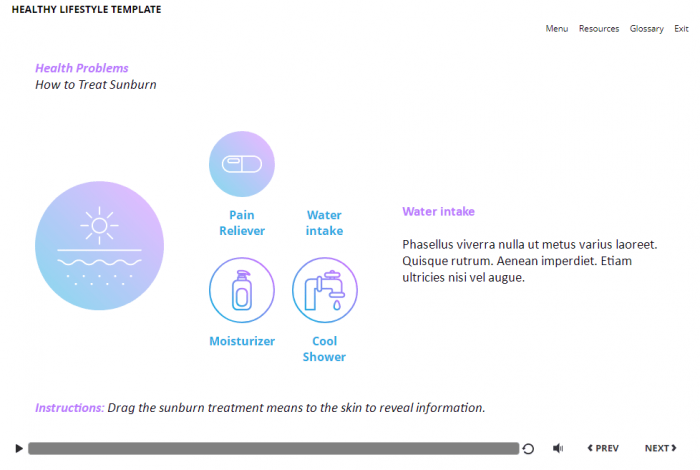
Task: Open the Resources tab
Action: point(599,29)
